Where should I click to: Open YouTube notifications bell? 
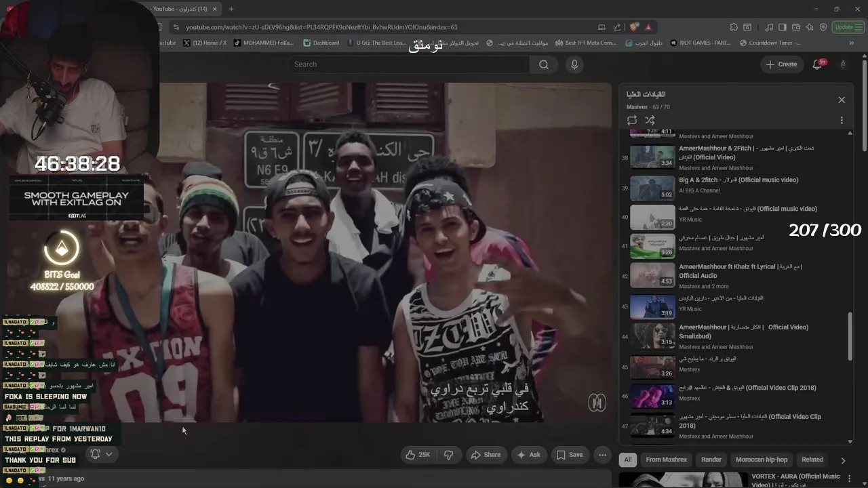tap(818, 64)
